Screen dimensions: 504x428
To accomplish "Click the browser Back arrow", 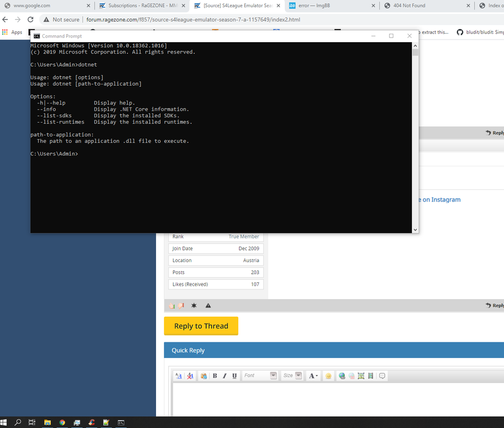I will [x=5, y=20].
